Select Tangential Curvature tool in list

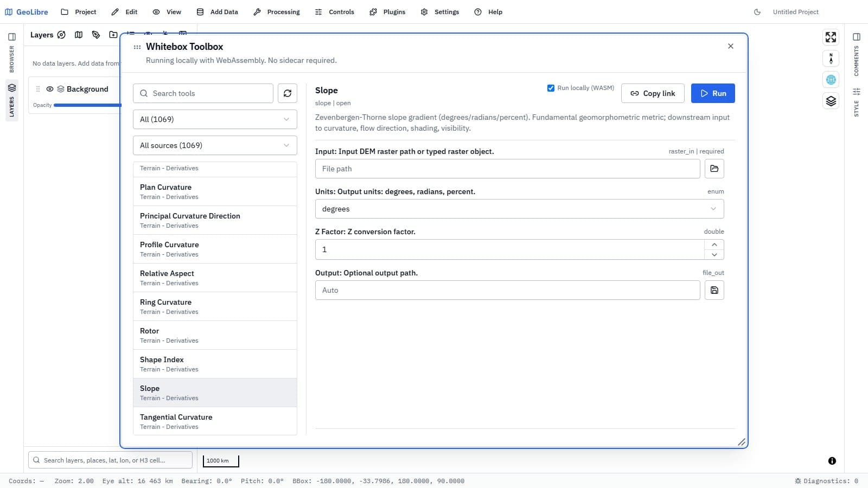(x=215, y=421)
